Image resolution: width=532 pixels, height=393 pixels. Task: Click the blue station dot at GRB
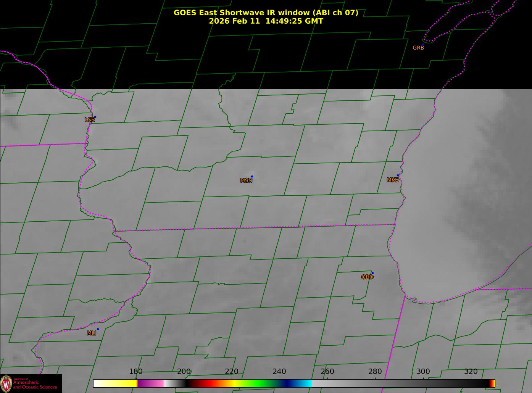[x=423, y=44]
